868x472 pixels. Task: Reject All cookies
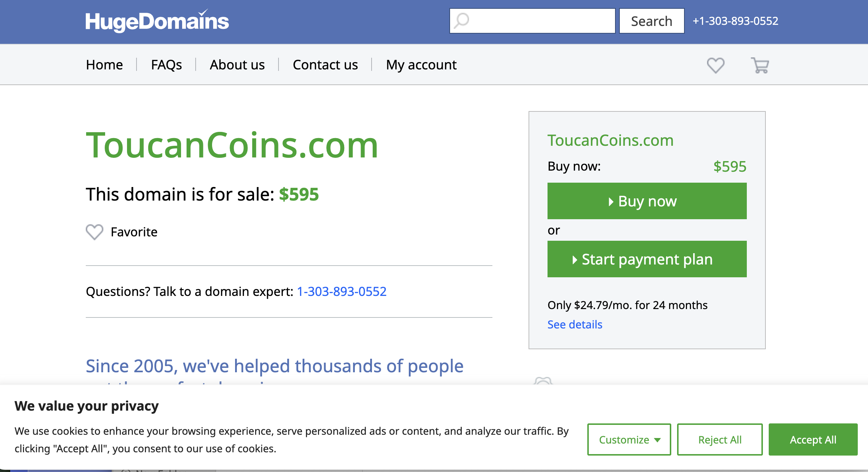tap(719, 439)
